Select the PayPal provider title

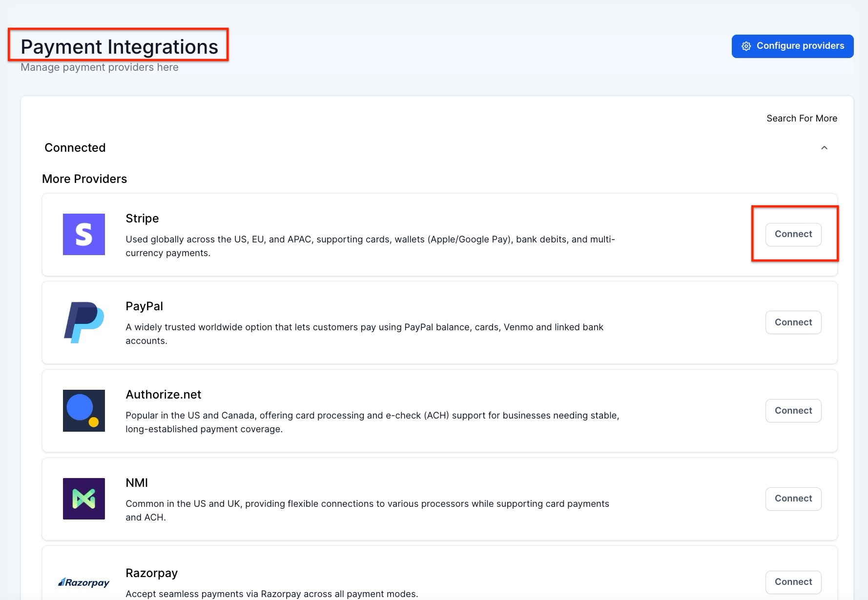[x=144, y=306]
